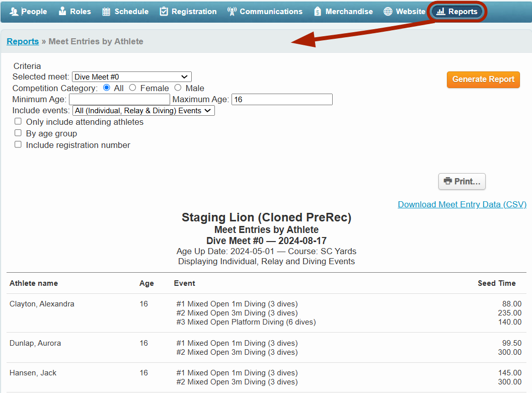Go to Reports breadcrumb link
Viewport: 532px width, 393px height.
[23, 41]
